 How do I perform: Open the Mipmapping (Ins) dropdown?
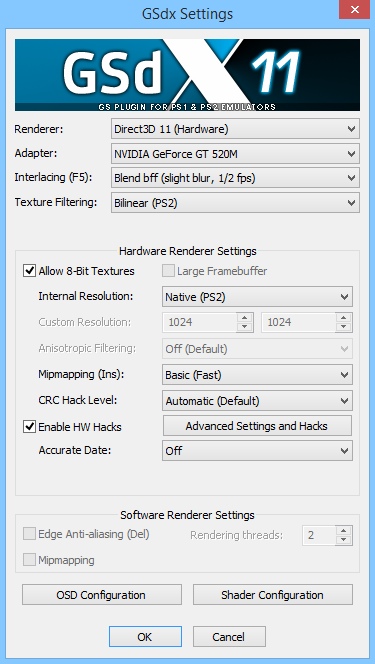257,375
